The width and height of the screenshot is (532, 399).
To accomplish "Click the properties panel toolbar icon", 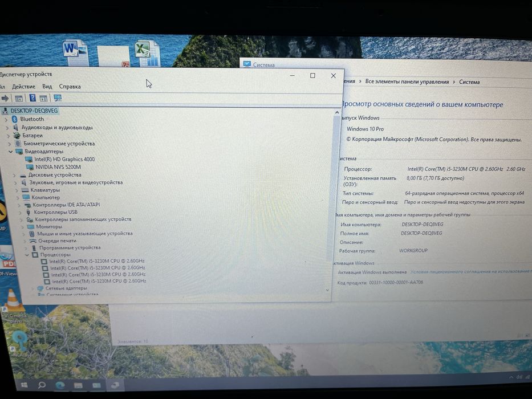I will tap(43, 99).
